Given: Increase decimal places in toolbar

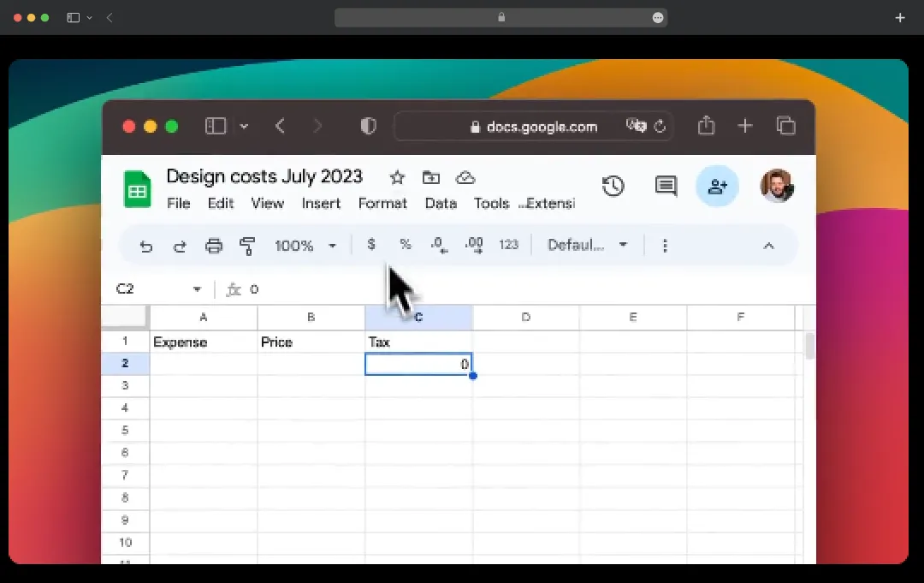Looking at the screenshot, I should pyautogui.click(x=474, y=245).
